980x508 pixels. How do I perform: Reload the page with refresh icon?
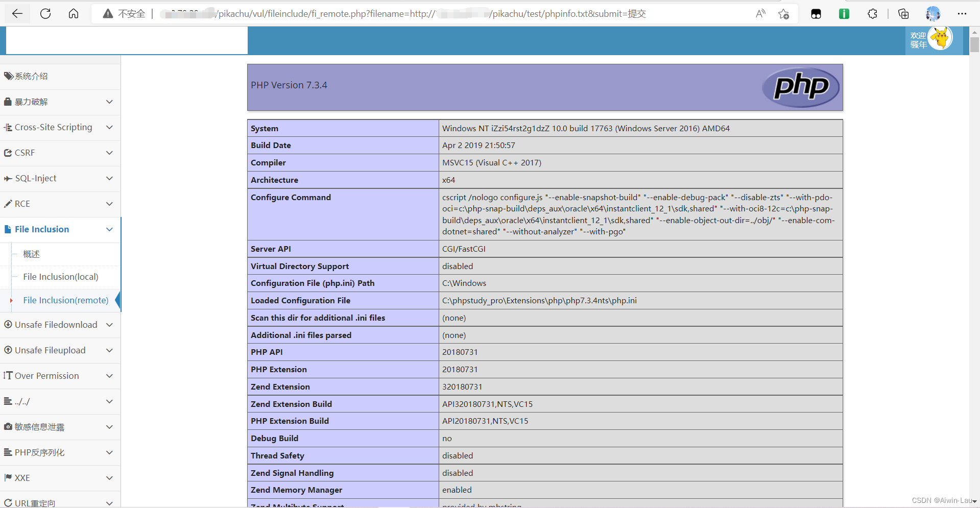45,14
